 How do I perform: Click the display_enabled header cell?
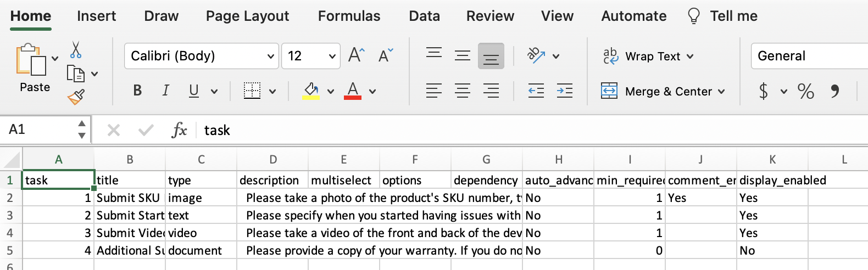(772, 180)
